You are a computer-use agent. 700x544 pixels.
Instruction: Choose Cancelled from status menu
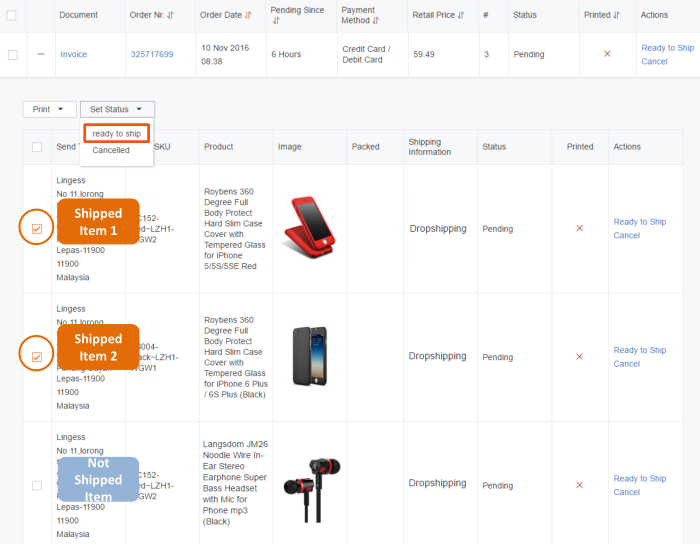[x=111, y=151]
